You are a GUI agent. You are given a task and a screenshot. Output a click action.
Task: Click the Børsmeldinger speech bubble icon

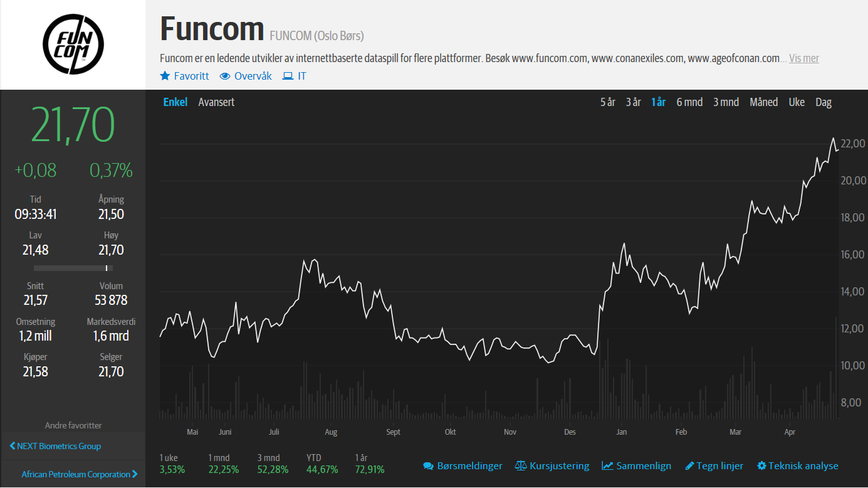429,466
